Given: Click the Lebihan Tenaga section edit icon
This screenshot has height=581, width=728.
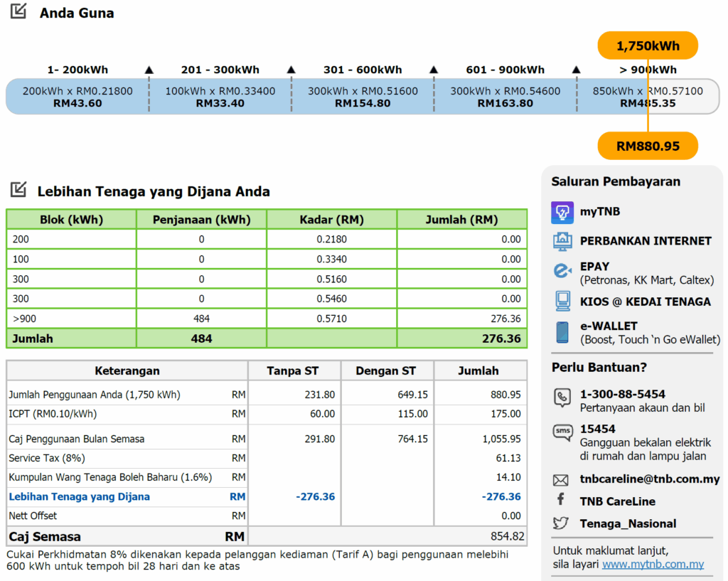Looking at the screenshot, I should [x=18, y=190].
